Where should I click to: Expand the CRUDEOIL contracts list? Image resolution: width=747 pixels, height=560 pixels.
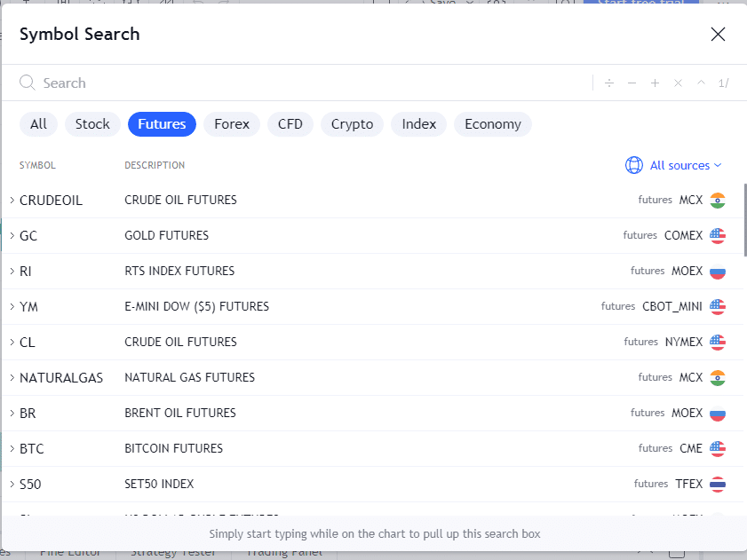[12, 200]
